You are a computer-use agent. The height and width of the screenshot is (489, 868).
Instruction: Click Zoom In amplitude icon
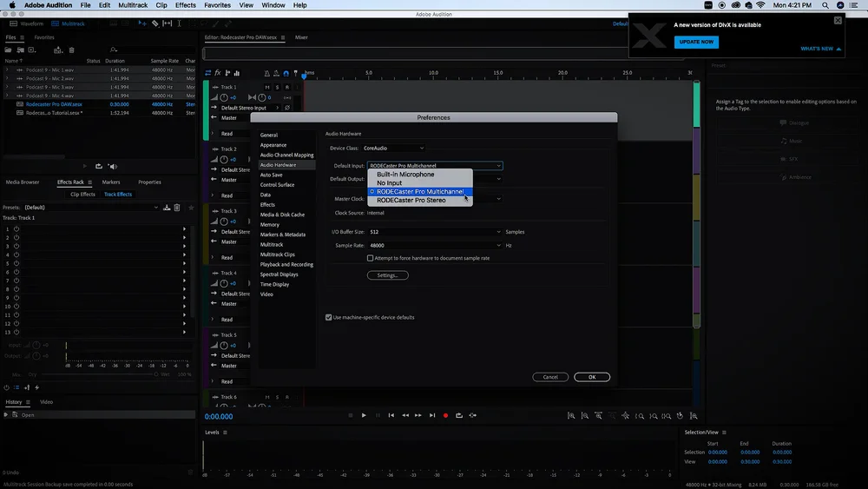click(571, 416)
